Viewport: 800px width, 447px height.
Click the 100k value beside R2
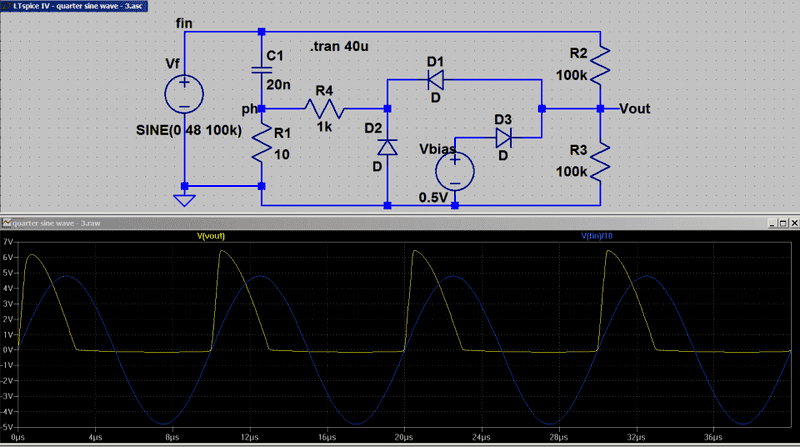[x=571, y=76]
